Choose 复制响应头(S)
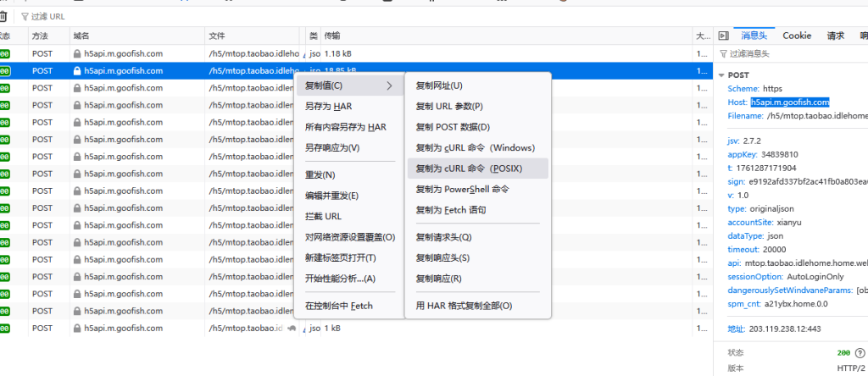 478,257
